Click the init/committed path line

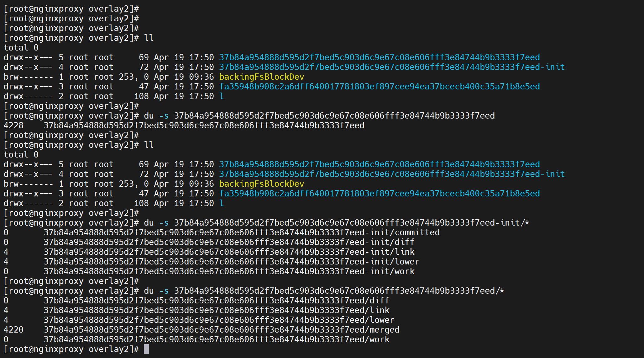[241, 232]
